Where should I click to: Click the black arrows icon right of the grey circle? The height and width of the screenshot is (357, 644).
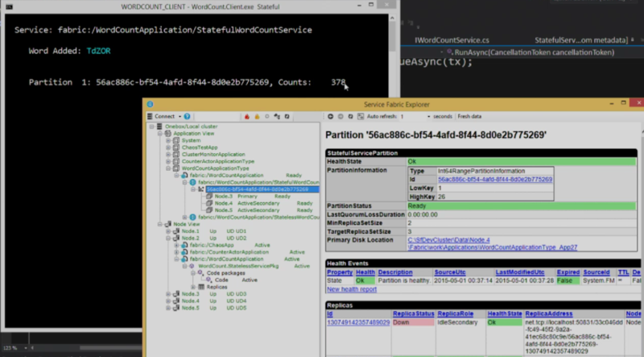tap(277, 116)
